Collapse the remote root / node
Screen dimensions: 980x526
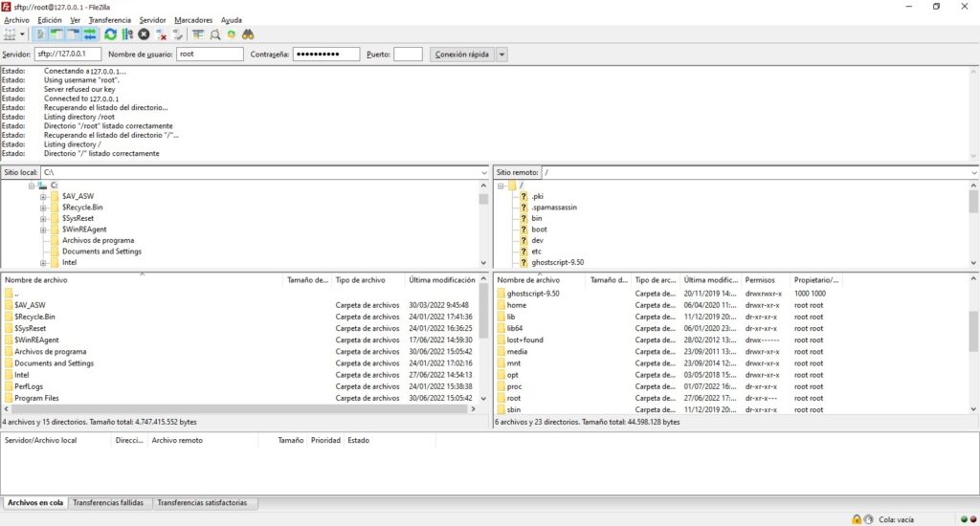point(501,186)
